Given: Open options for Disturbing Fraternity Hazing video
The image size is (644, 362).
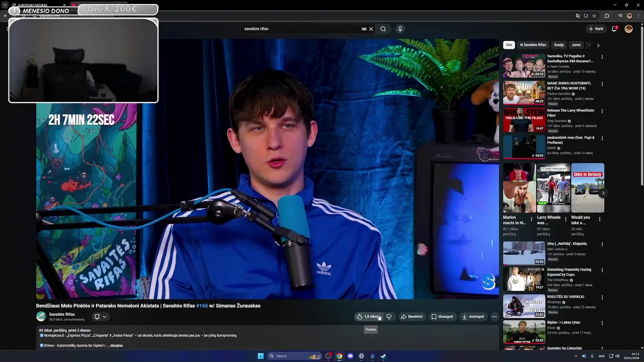Looking at the screenshot, I should click(602, 270).
